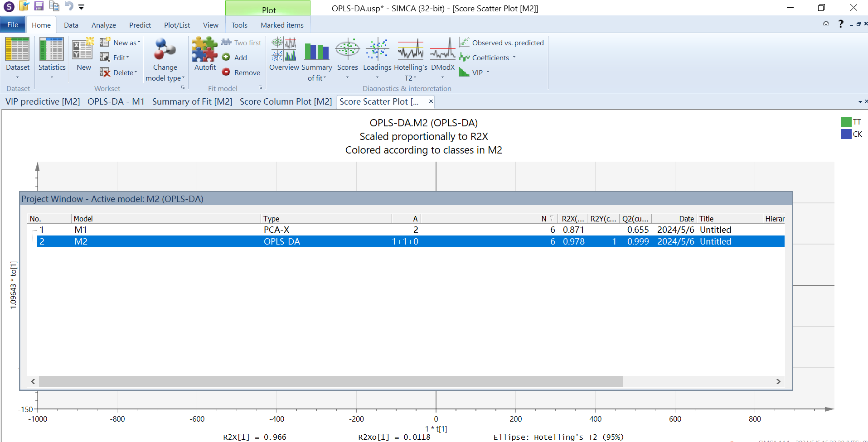
Task: Click the green TT legend swatch
Action: [846, 122]
